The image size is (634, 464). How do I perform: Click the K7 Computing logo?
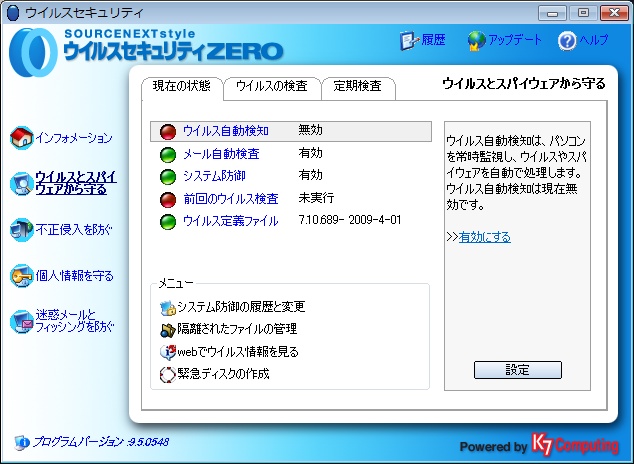click(575, 445)
